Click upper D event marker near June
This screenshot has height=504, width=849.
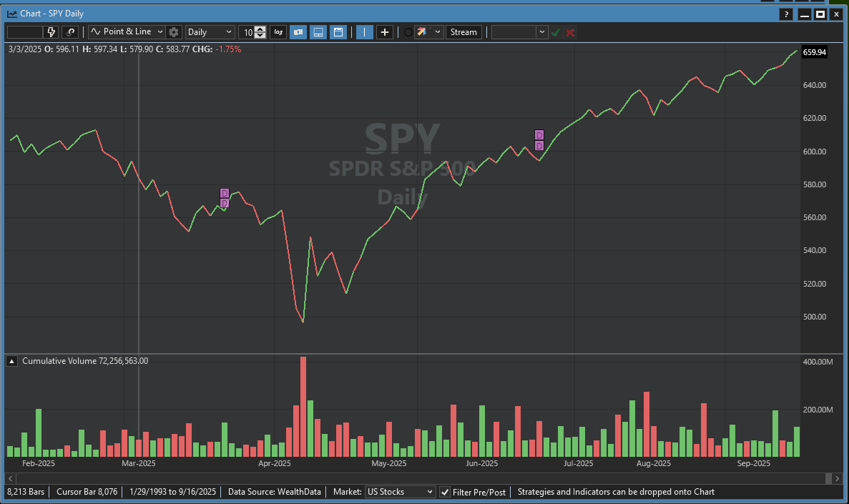[539, 135]
